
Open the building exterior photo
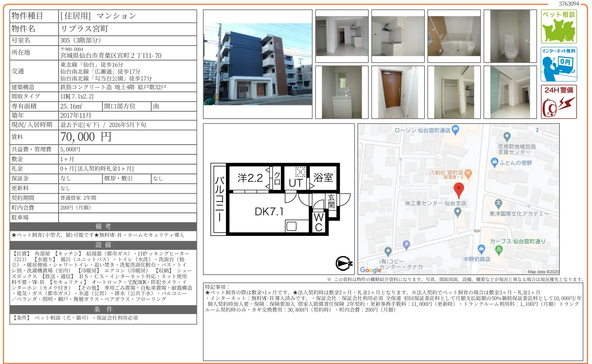pos(257,64)
